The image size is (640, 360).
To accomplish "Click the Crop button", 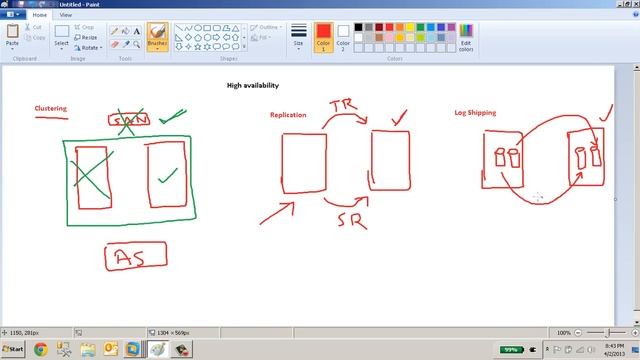I will coord(84,27).
